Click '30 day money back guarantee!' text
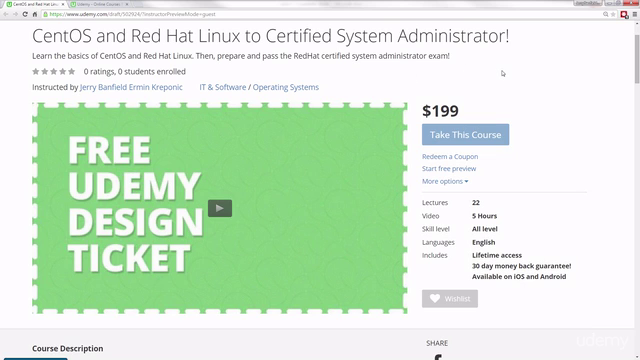Screen dimensions: 640x360 click(522, 266)
